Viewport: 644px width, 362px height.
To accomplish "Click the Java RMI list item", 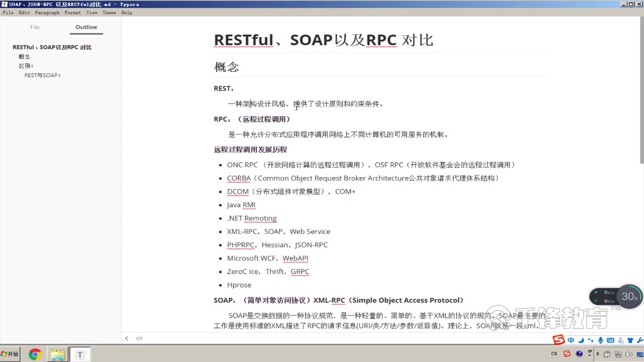I will [241, 205].
